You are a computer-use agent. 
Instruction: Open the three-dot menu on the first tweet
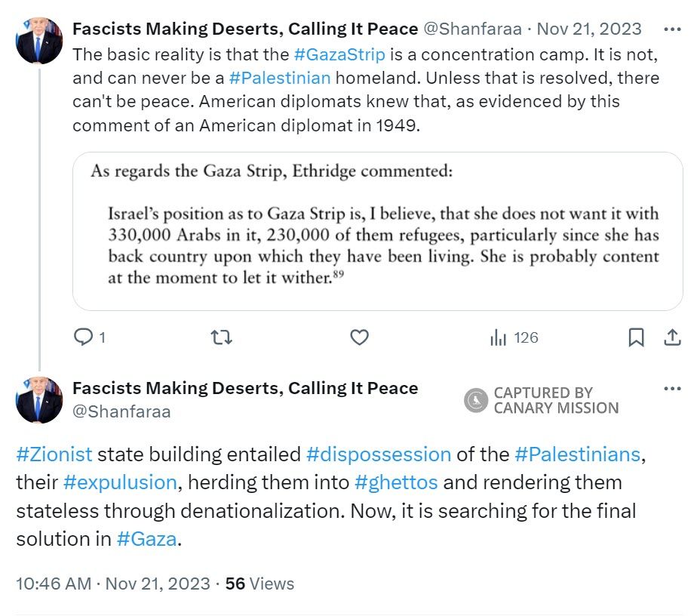pyautogui.click(x=671, y=29)
